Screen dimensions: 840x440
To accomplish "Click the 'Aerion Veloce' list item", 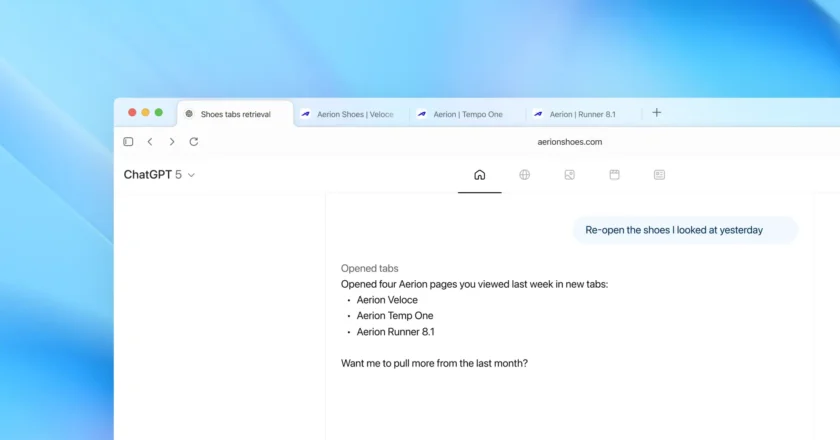I will point(387,300).
